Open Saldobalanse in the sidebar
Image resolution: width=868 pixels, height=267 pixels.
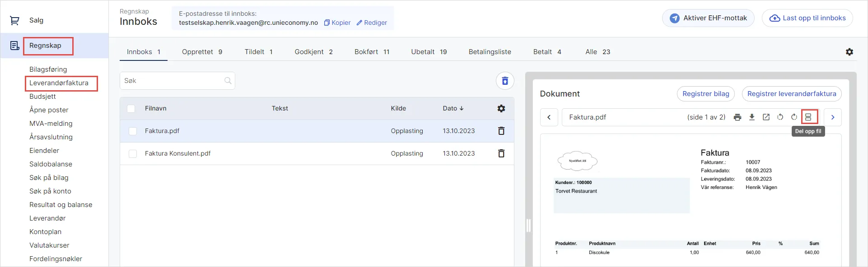coord(51,164)
